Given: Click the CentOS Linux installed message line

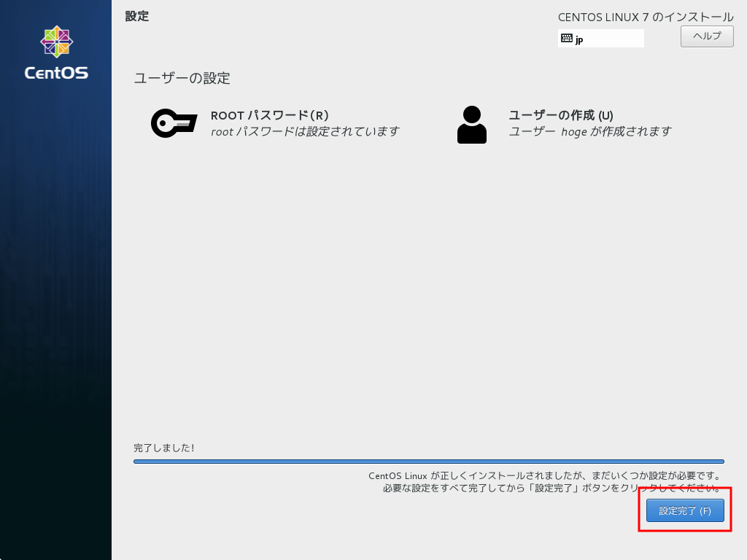Looking at the screenshot, I should [x=546, y=475].
